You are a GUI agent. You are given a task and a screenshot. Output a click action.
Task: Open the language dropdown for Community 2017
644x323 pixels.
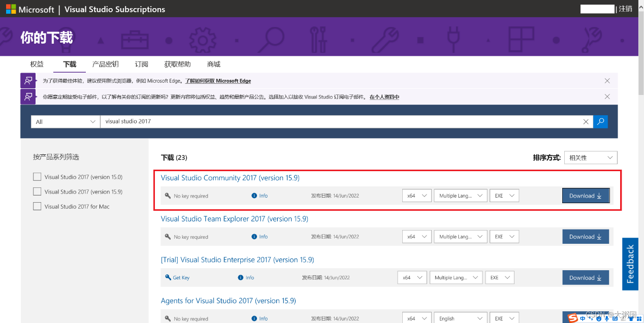461,196
